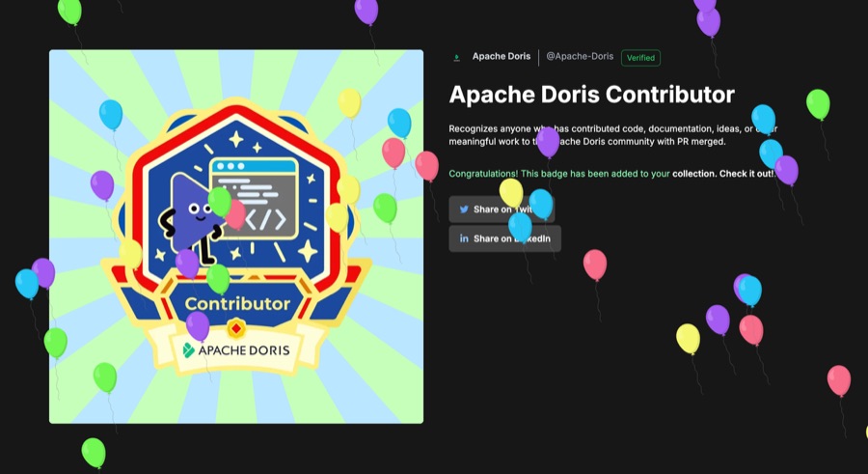Image resolution: width=868 pixels, height=474 pixels.
Task: Click the purple triangle mascot character
Action: click(x=192, y=216)
